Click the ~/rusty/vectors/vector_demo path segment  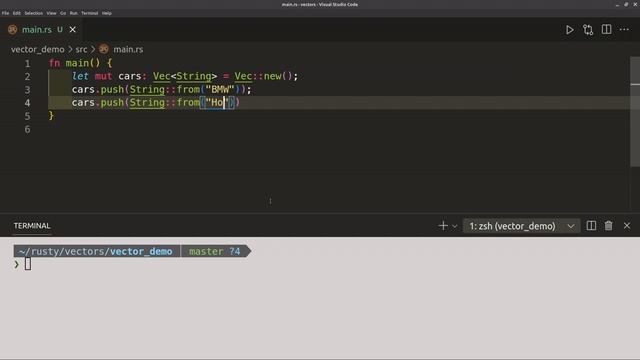tap(96, 251)
